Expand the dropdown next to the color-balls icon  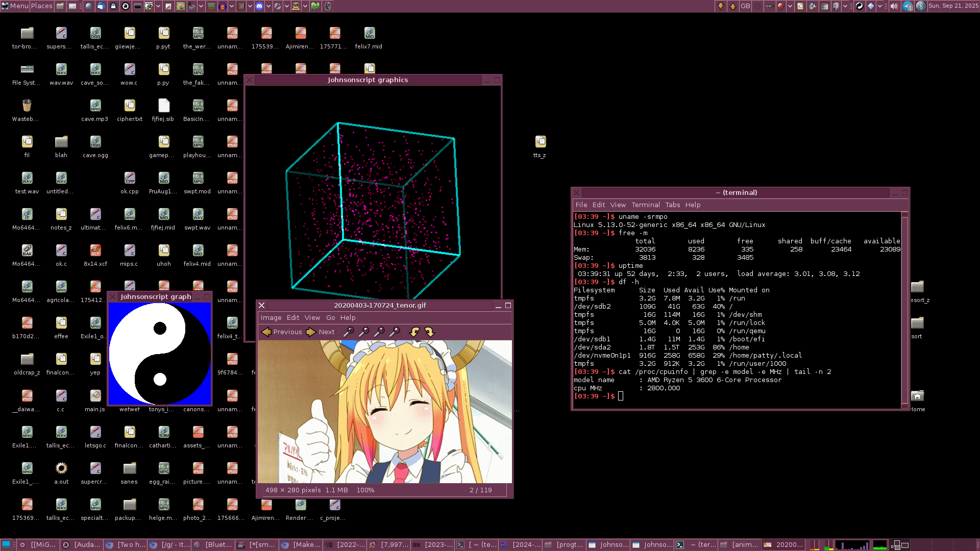tap(158, 6)
